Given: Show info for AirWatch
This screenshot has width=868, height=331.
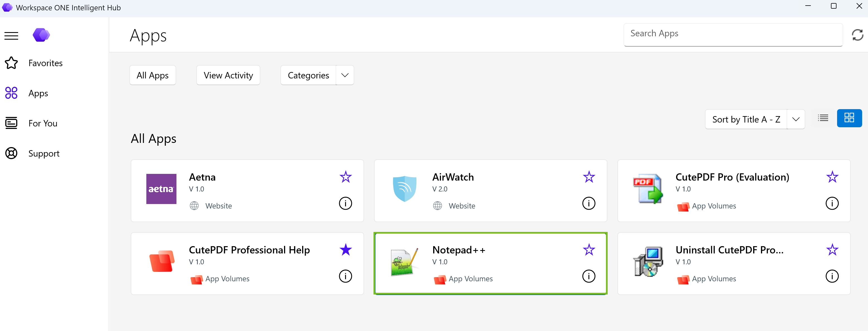Looking at the screenshot, I should 589,203.
